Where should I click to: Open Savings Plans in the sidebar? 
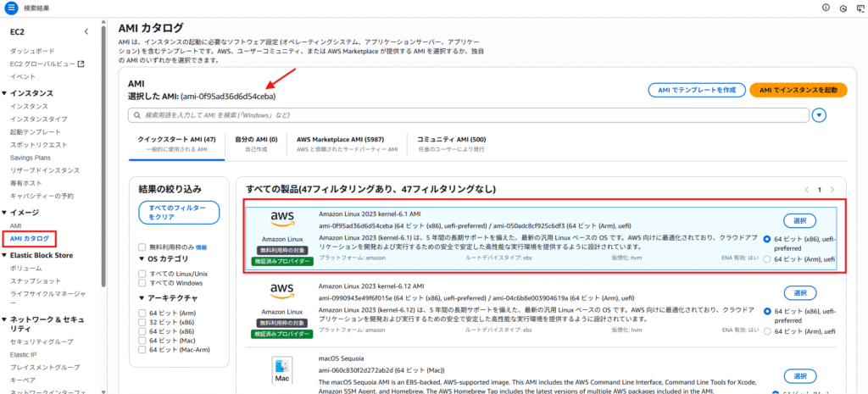pos(30,158)
